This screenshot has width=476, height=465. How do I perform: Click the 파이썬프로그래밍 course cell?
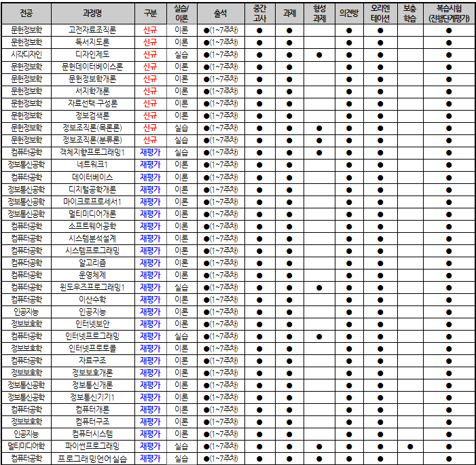tap(92, 446)
